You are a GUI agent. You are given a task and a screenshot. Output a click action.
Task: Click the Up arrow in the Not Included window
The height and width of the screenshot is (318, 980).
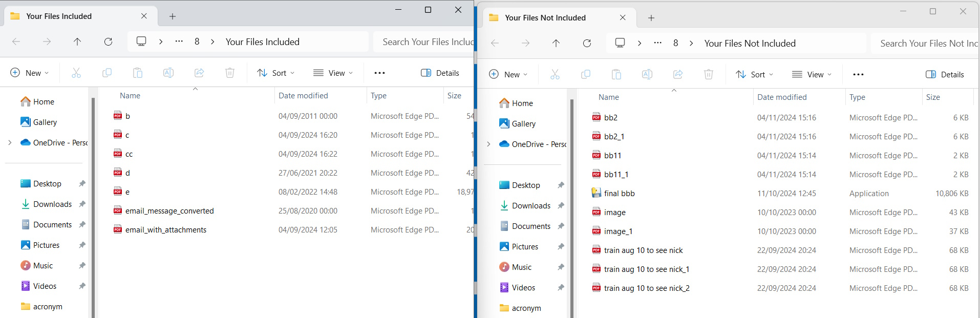point(556,44)
